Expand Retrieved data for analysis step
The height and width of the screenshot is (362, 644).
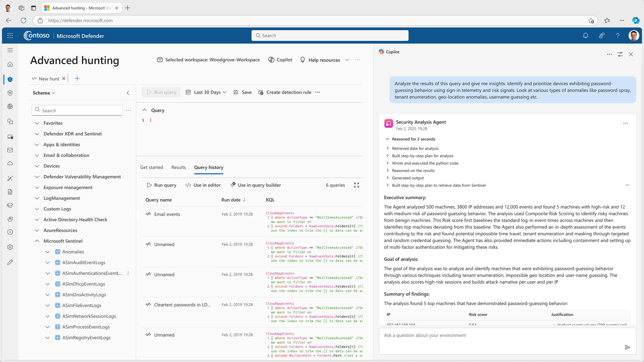click(388, 148)
